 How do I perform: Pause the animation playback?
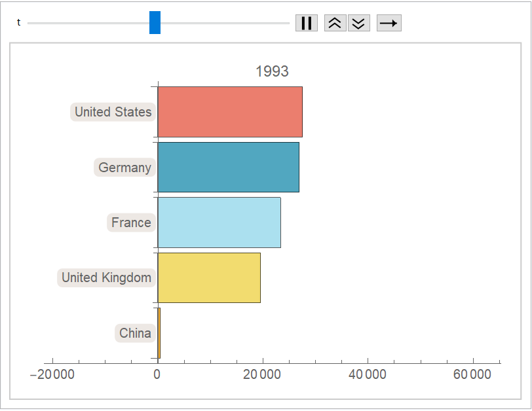(306, 23)
